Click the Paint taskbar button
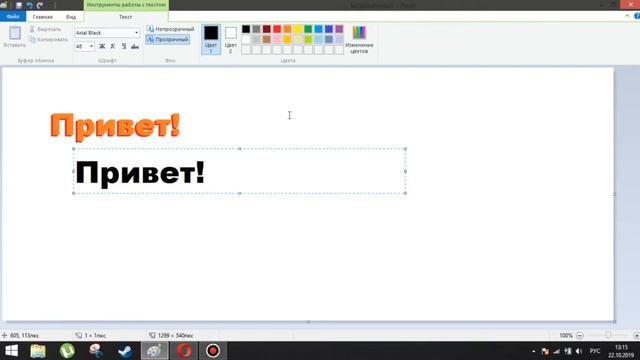 pyautogui.click(x=154, y=351)
